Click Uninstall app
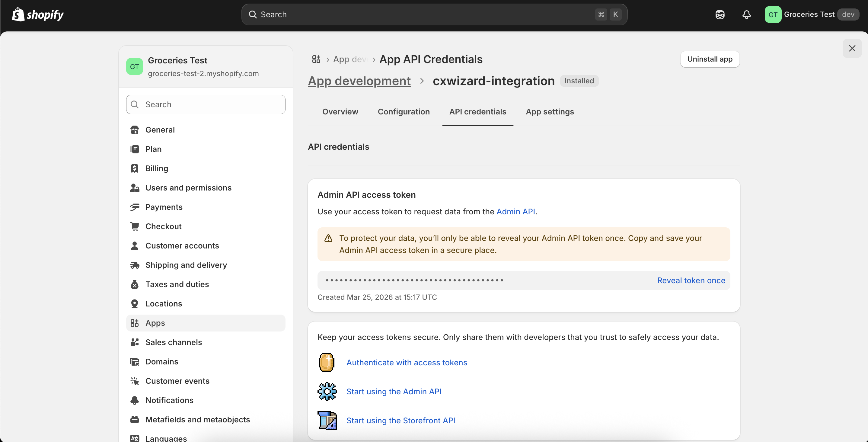The height and width of the screenshot is (442, 868). (x=710, y=59)
